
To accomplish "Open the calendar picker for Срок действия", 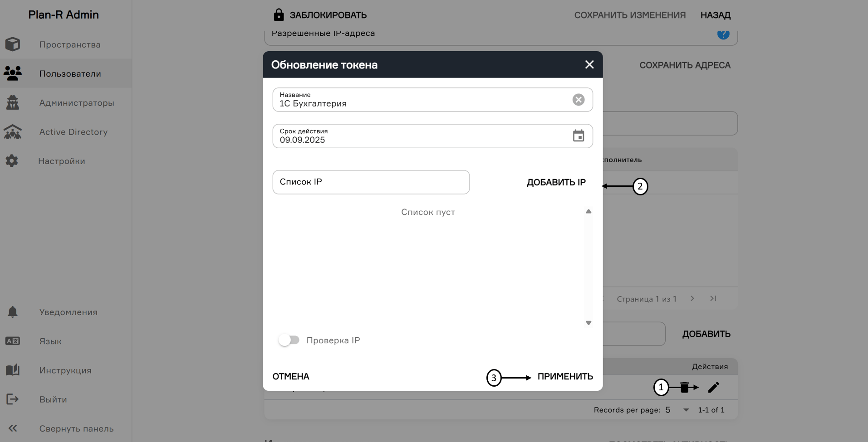I will tap(579, 136).
